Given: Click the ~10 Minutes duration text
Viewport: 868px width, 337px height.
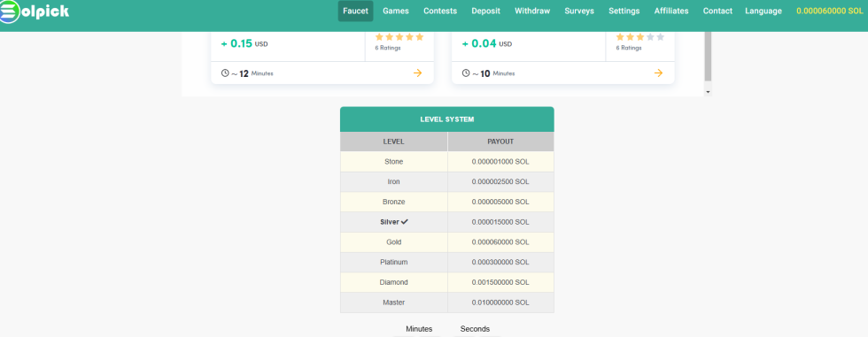Looking at the screenshot, I should click(493, 73).
